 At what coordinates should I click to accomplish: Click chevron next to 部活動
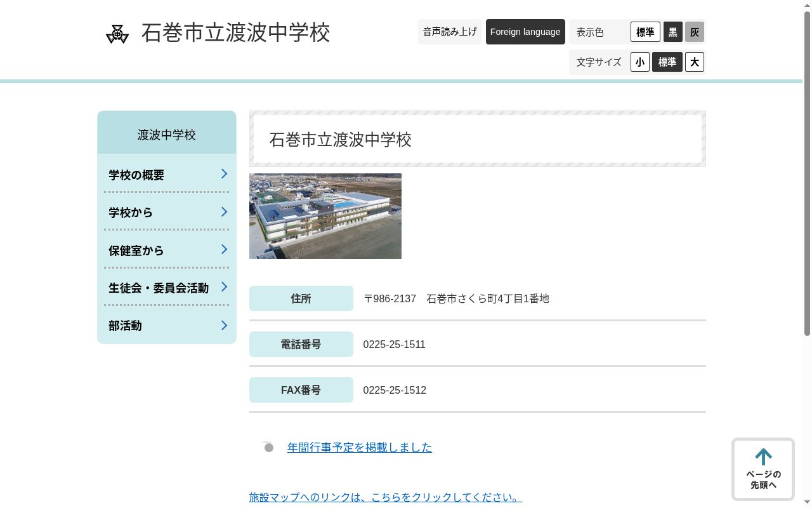(224, 325)
